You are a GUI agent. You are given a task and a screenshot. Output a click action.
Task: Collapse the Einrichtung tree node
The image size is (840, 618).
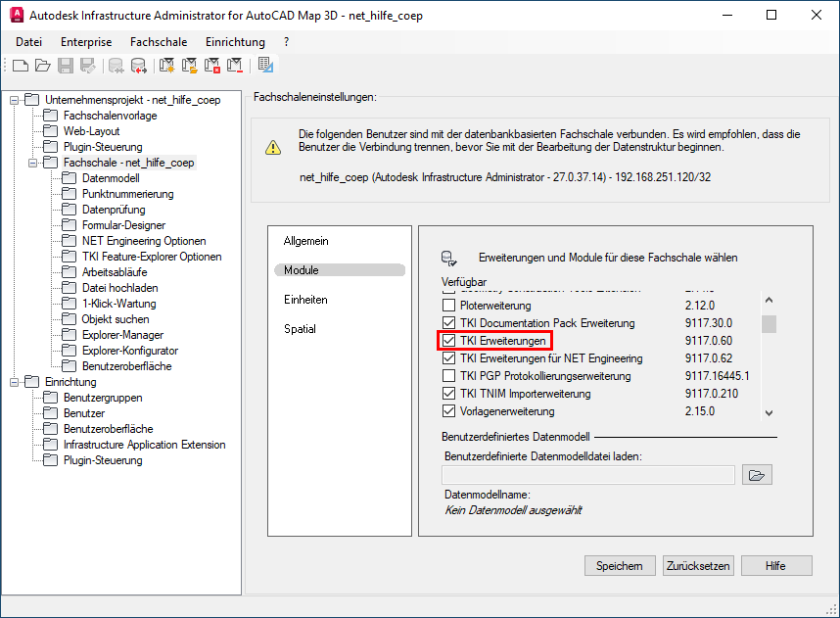[x=15, y=382]
